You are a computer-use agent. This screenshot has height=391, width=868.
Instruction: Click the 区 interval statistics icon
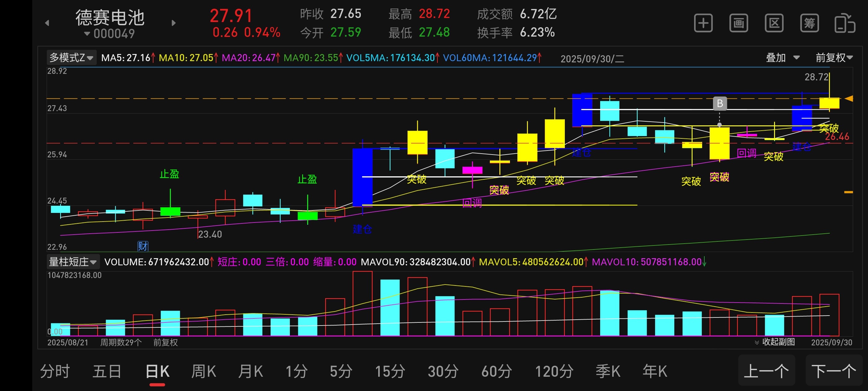tap(774, 23)
